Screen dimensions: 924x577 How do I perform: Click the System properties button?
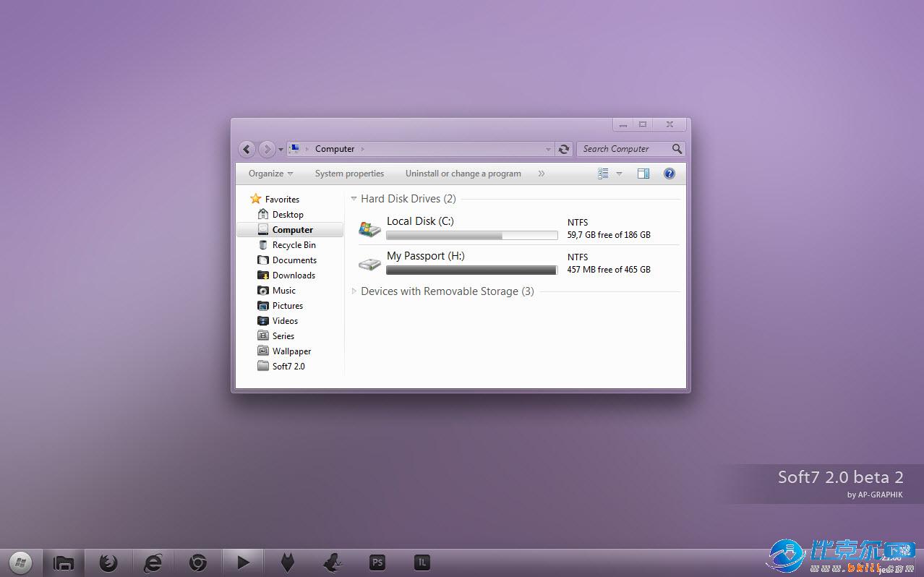click(349, 174)
